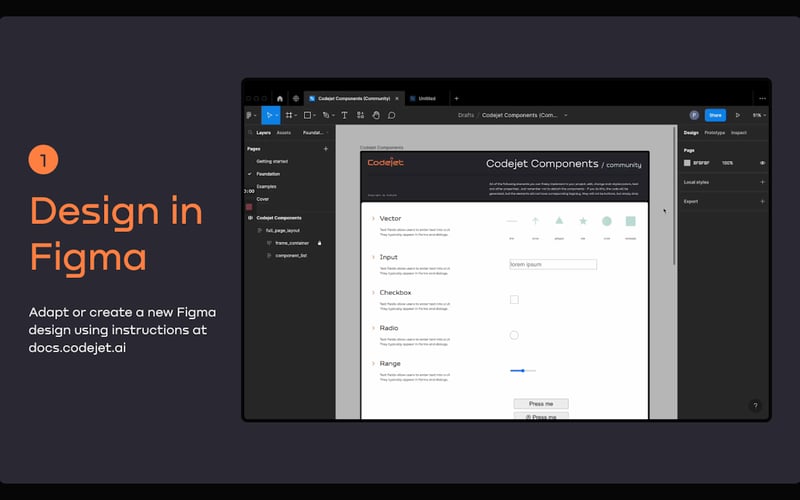Open the window more options ellipsis
The image size is (800, 500).
click(762, 98)
